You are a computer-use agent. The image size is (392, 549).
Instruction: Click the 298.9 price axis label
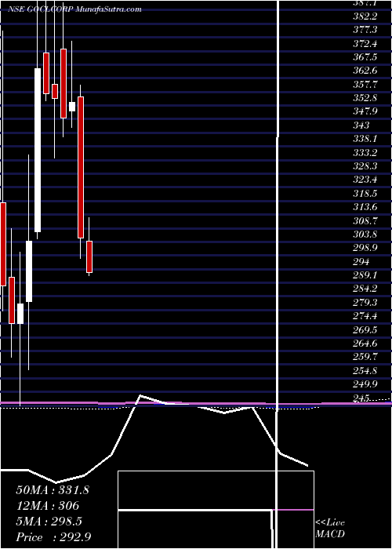[365, 248]
